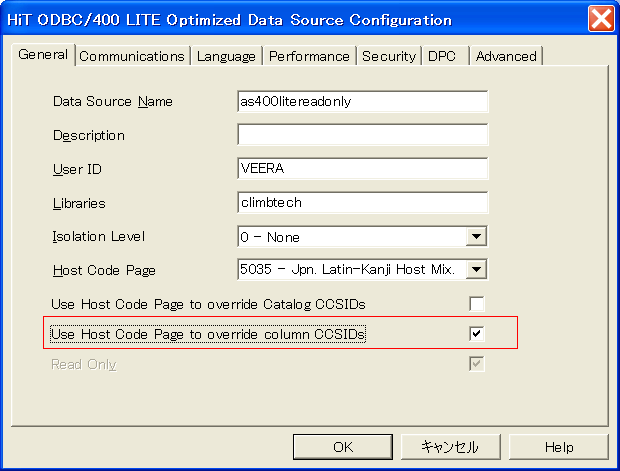
Task: Close the configuration dialog with the X
Action: (x=601, y=18)
